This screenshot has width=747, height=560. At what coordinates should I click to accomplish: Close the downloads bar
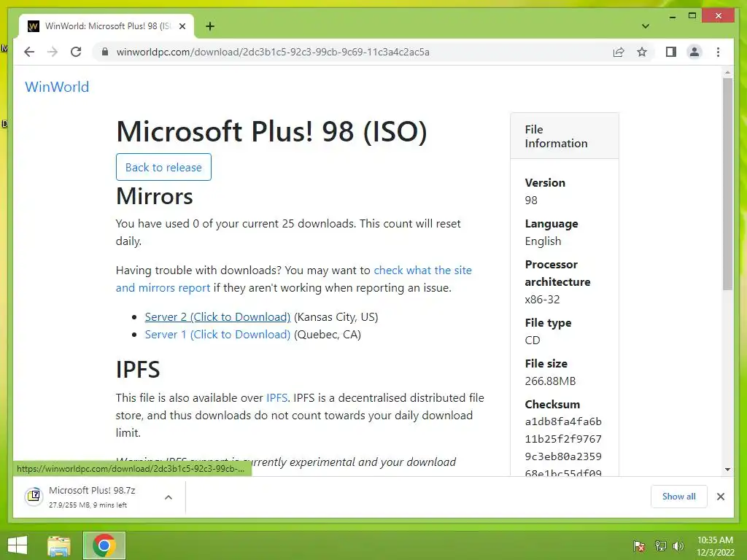[x=721, y=497]
